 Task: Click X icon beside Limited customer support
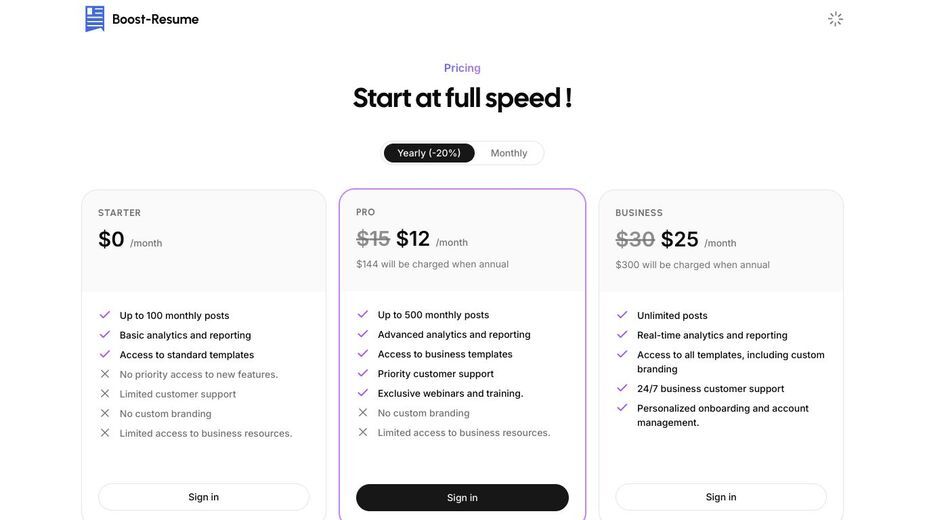click(x=104, y=394)
